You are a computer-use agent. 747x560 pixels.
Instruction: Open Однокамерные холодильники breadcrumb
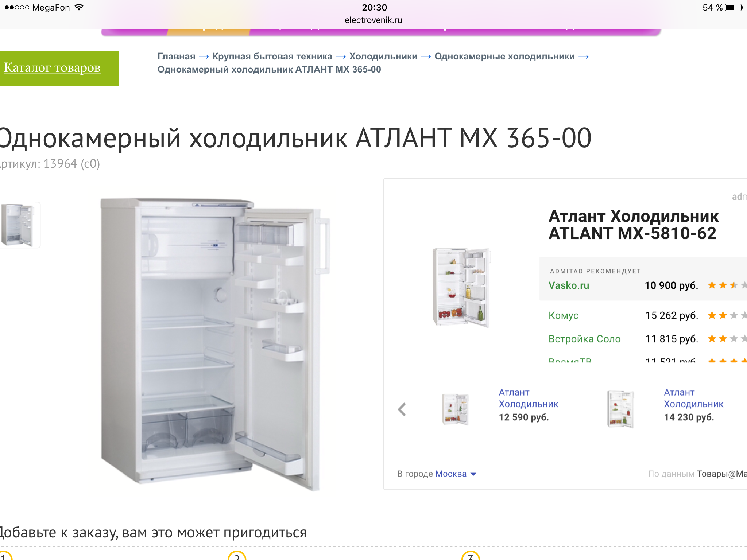point(504,57)
